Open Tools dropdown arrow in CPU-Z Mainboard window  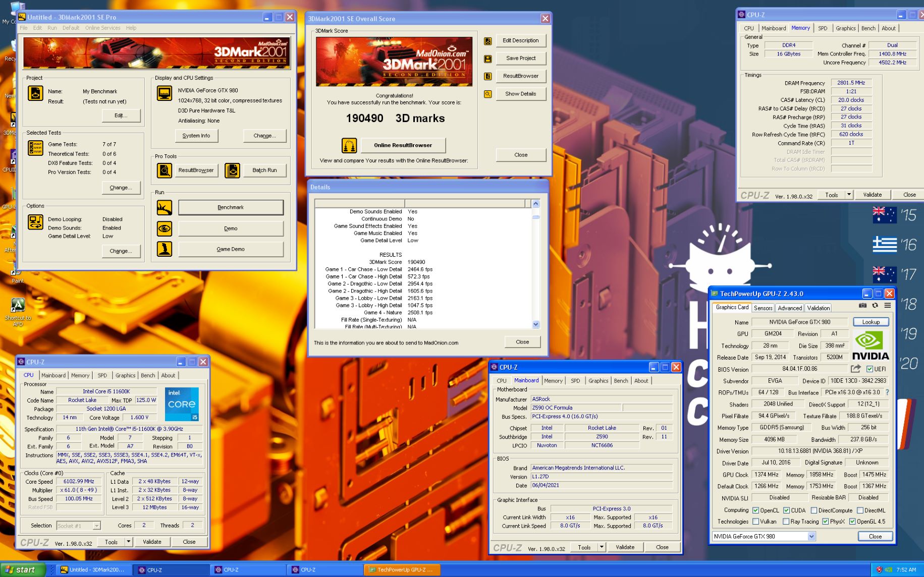pos(602,547)
